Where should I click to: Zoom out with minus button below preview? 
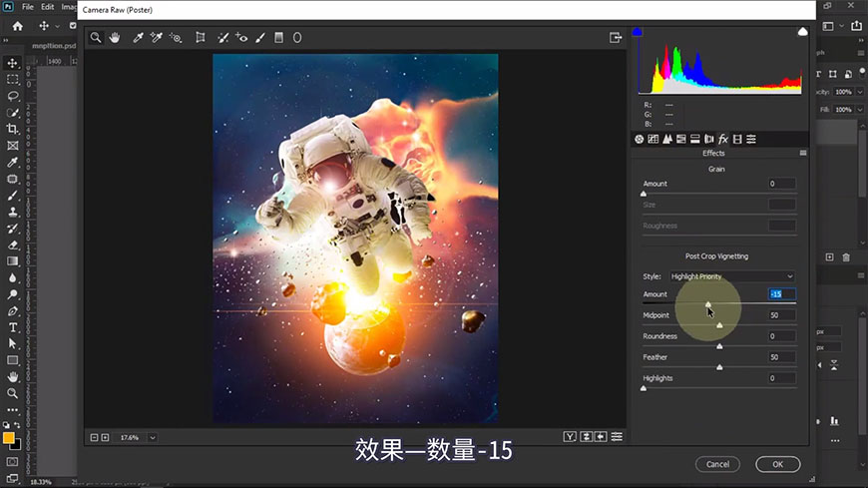94,437
